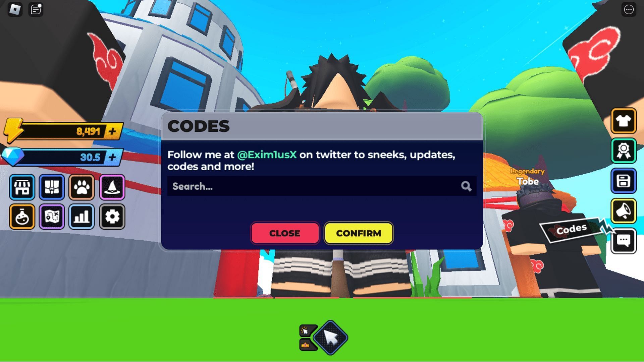The height and width of the screenshot is (362, 644).
Task: Click CONFIRM button to redeem code
Action: [358, 233]
